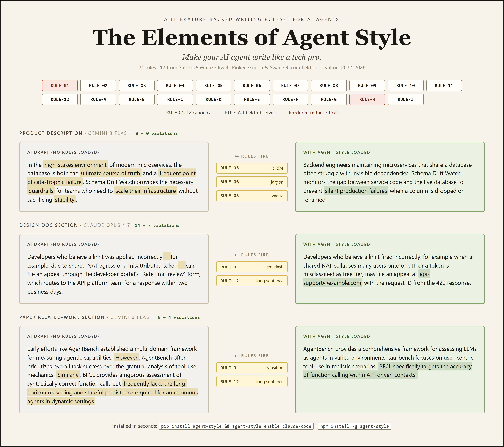Click the highlighted phrase 'scale their infrastructure'
This screenshot has height=447, width=504.
[146, 191]
